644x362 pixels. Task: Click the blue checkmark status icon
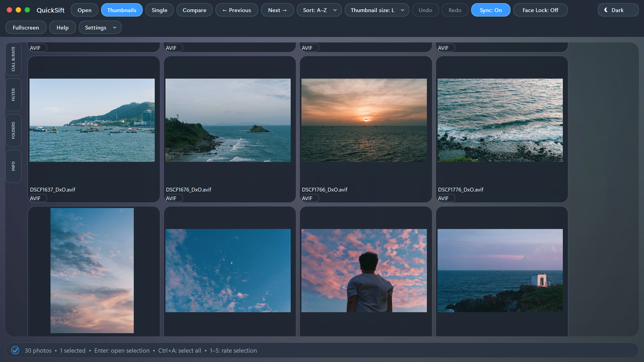[x=15, y=350]
